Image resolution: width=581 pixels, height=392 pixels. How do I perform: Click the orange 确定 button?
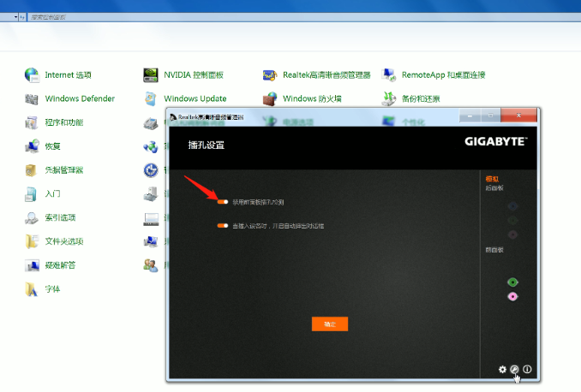point(330,324)
